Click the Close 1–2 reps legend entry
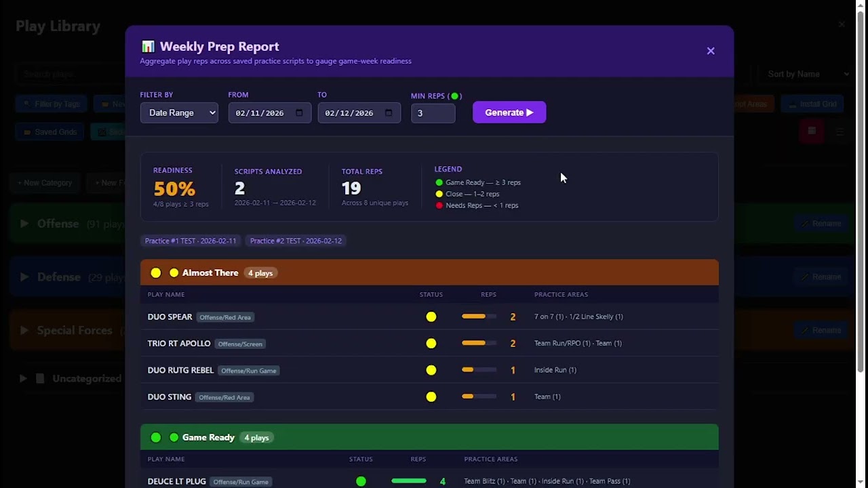The image size is (868, 488). click(x=467, y=194)
